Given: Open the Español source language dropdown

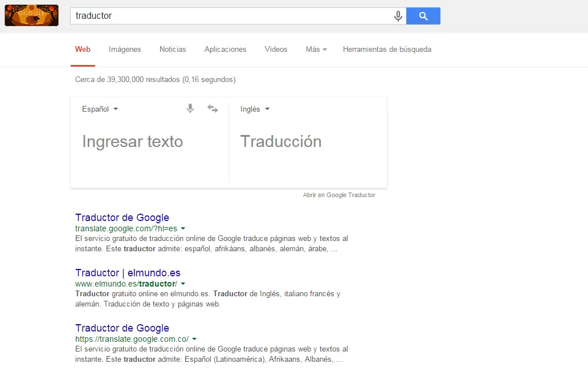Looking at the screenshot, I should [100, 109].
